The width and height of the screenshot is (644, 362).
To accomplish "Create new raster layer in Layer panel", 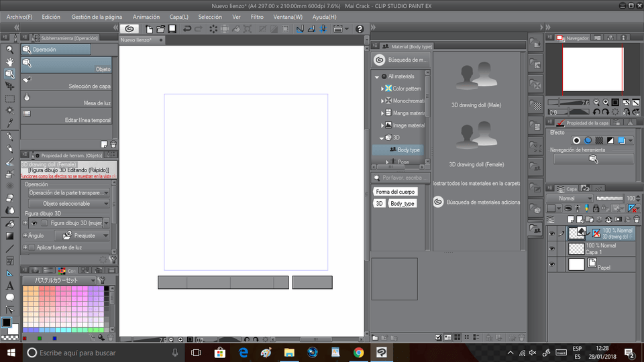I will pyautogui.click(x=571, y=220).
